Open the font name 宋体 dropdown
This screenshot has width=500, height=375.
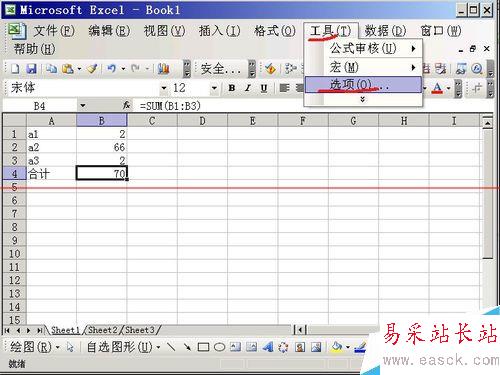(164, 88)
